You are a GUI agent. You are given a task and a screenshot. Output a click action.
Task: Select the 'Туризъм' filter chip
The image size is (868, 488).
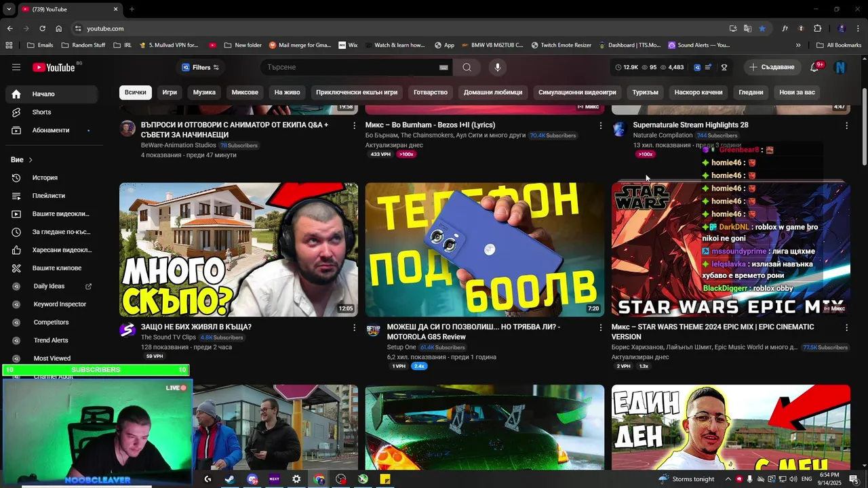click(x=646, y=92)
